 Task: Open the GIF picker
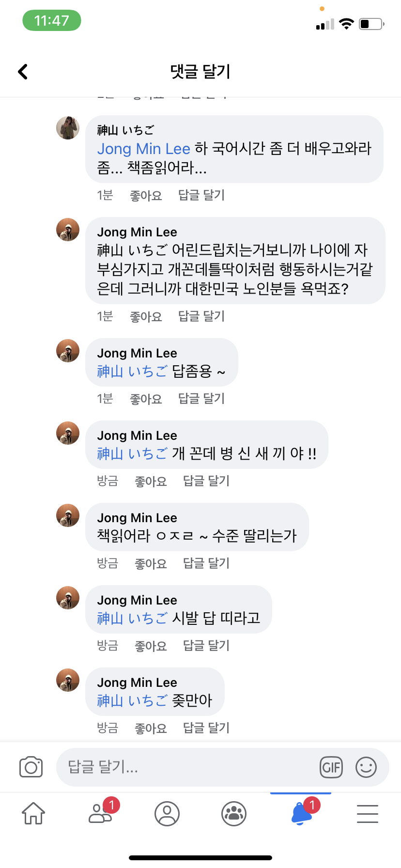point(331,767)
